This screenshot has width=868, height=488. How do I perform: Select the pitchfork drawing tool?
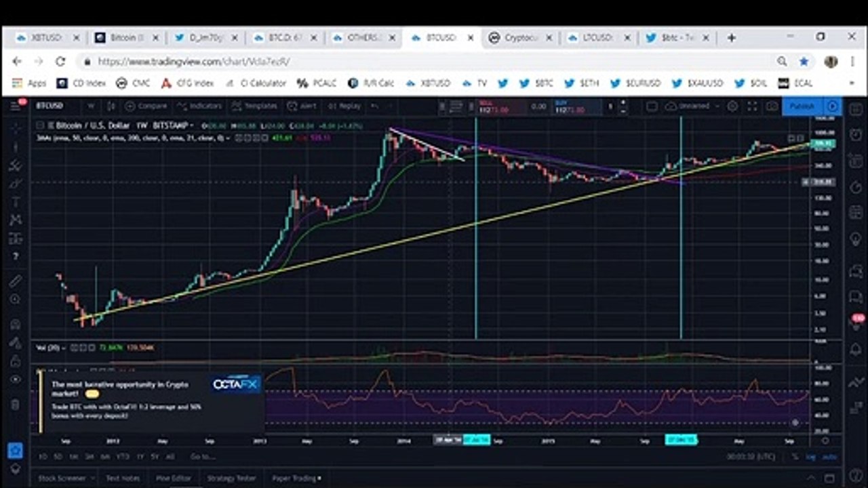16,165
